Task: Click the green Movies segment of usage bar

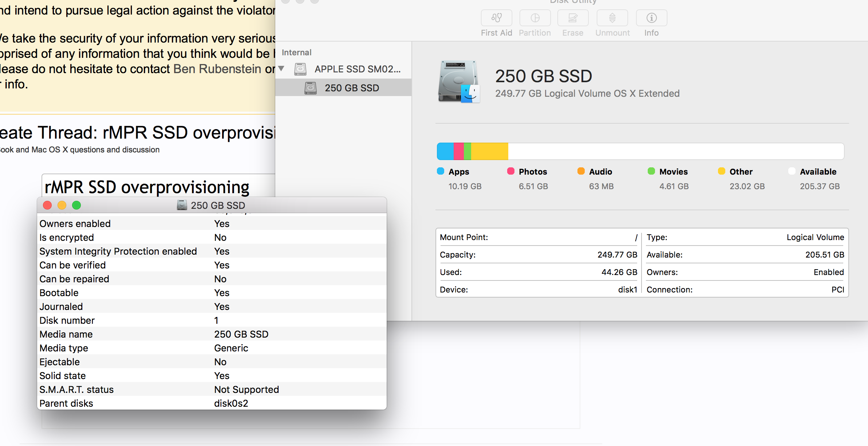Action: point(467,151)
